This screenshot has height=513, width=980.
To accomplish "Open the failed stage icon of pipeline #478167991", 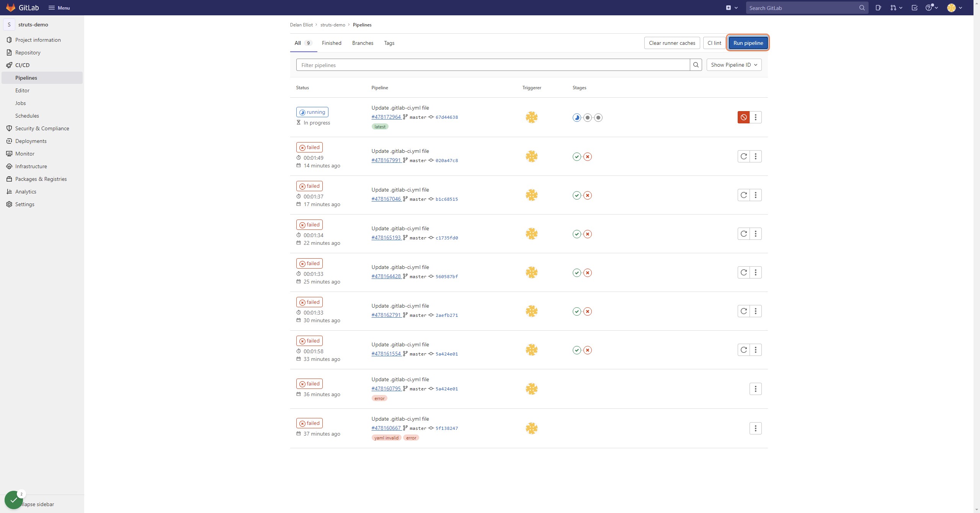I will (x=588, y=157).
